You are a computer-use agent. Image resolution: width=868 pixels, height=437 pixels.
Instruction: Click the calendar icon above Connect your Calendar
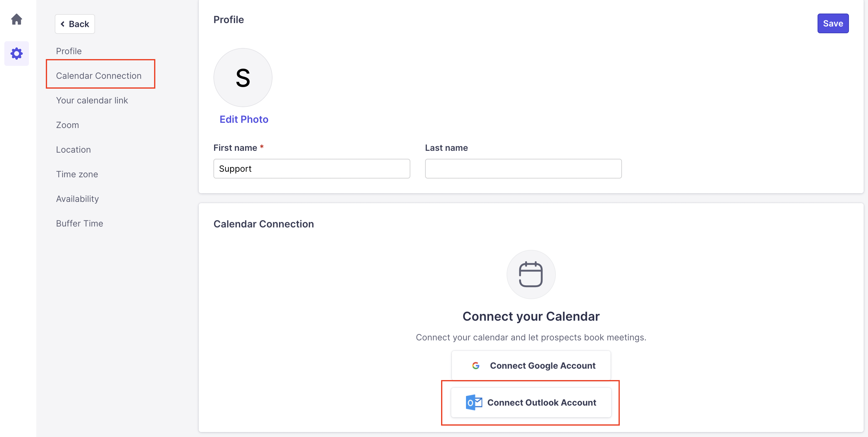531,274
